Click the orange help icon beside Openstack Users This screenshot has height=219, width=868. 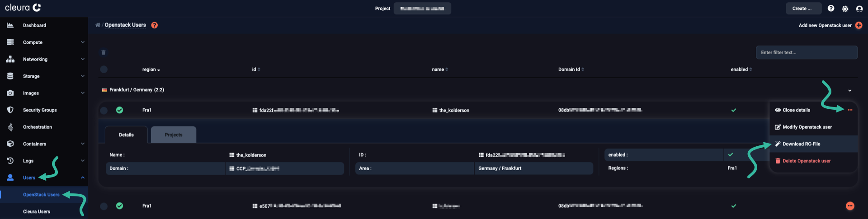click(155, 25)
